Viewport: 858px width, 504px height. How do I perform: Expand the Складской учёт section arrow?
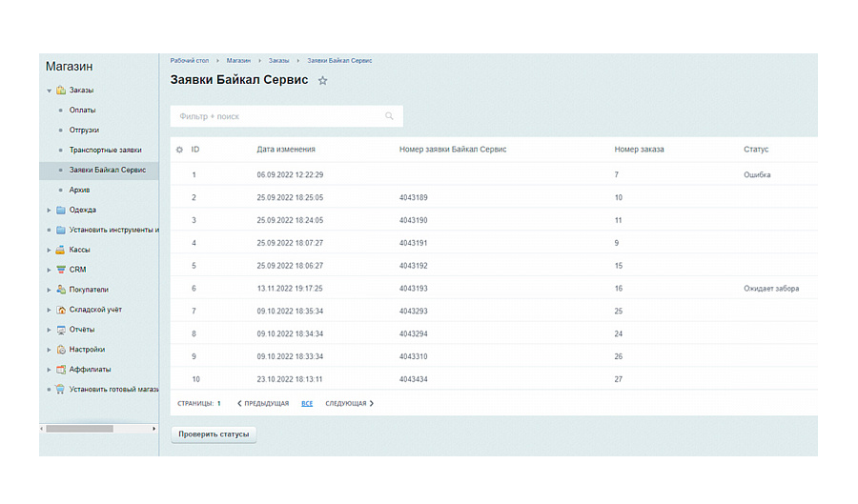pos(49,310)
